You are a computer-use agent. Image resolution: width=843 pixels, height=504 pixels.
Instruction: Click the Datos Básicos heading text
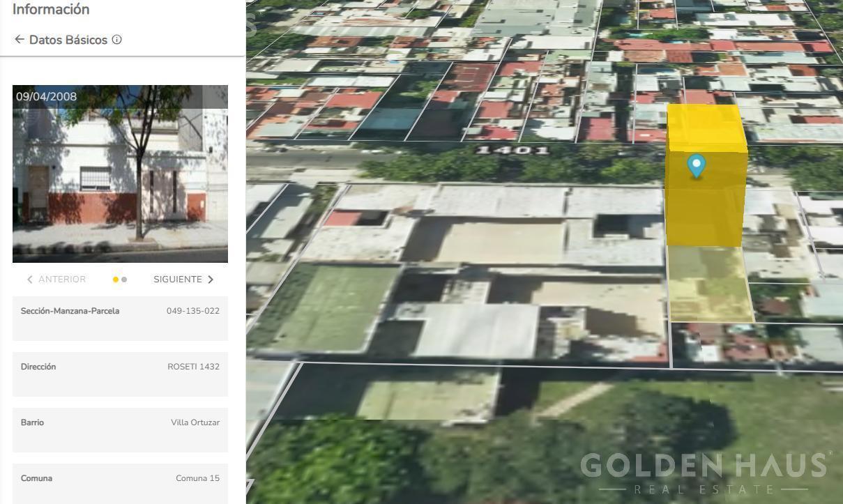tap(68, 40)
